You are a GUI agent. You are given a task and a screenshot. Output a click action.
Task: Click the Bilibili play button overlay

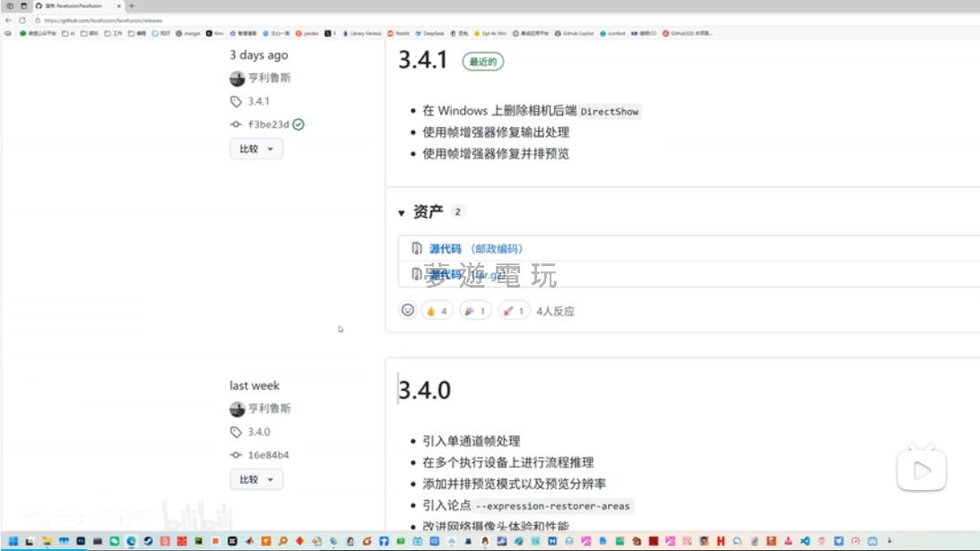921,469
